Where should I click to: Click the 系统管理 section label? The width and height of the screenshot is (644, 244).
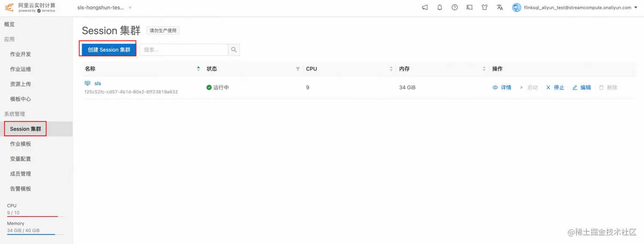(x=15, y=114)
